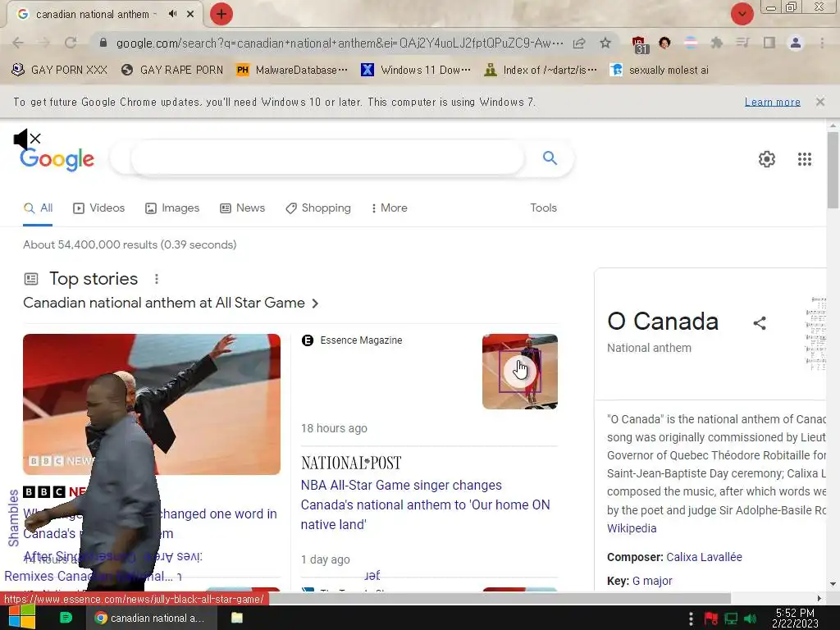Open Canadian national anthem at All Star Game
Image resolution: width=840 pixels, height=630 pixels.
click(x=164, y=303)
